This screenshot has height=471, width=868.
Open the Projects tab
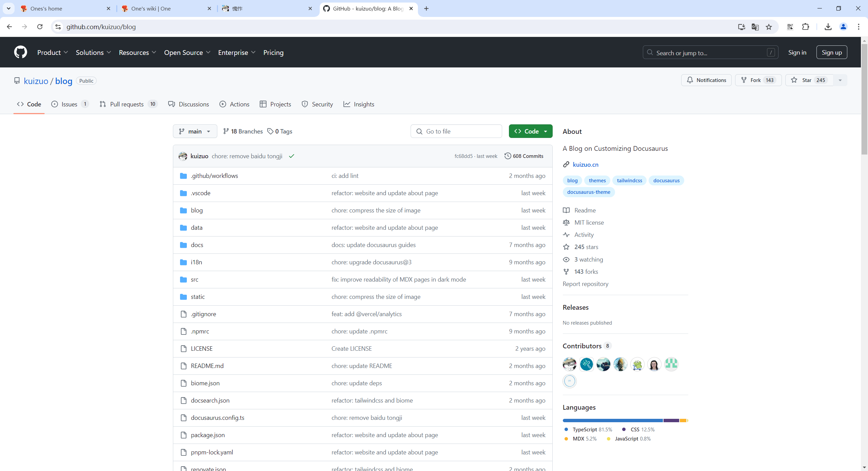coord(275,104)
